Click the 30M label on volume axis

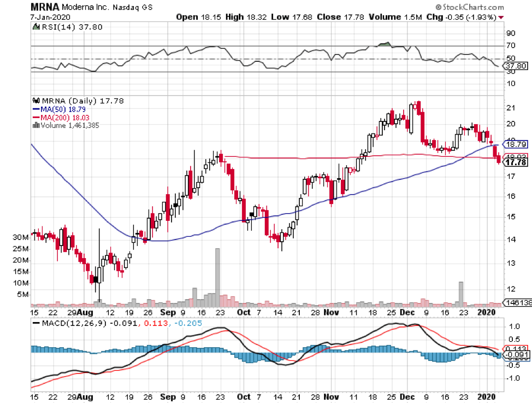21,237
